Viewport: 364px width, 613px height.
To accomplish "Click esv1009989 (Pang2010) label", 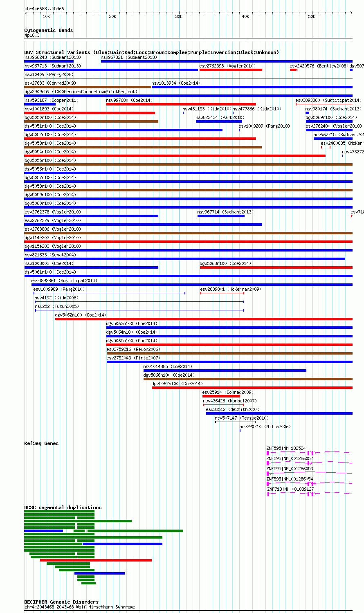I will 59,289.
